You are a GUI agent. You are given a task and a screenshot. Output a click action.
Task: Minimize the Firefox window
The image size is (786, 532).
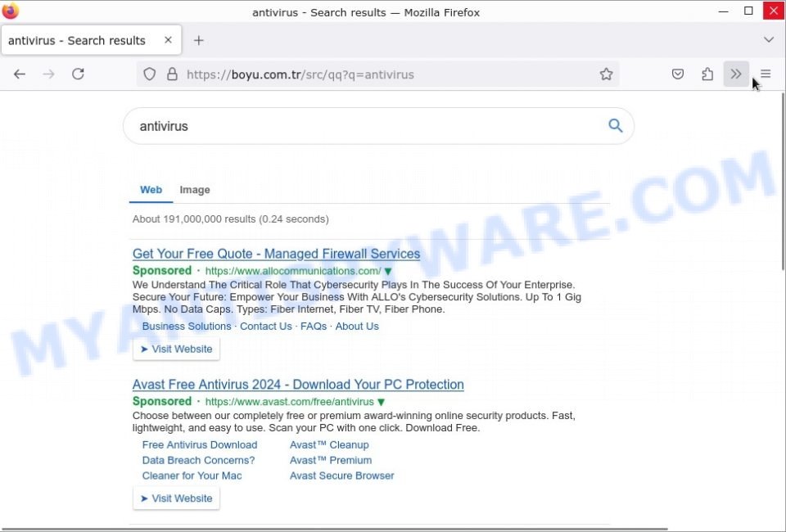pyautogui.click(x=723, y=11)
